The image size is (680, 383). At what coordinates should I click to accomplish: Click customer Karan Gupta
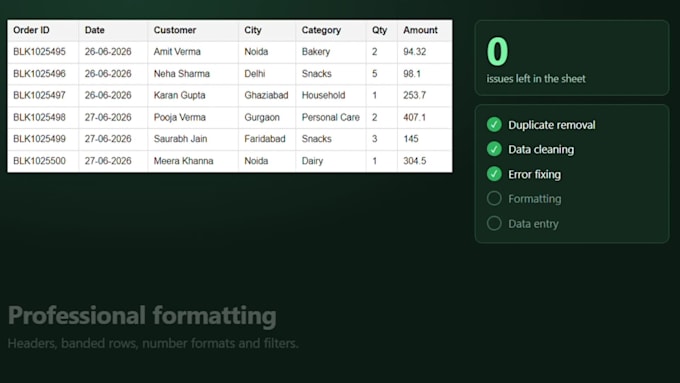pyautogui.click(x=180, y=95)
